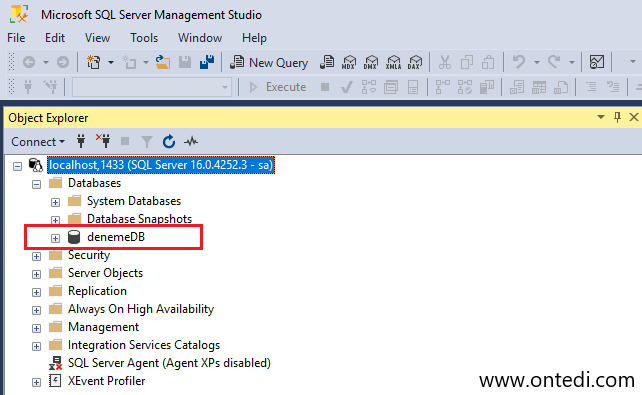Open the available databases combo box

coord(151,87)
